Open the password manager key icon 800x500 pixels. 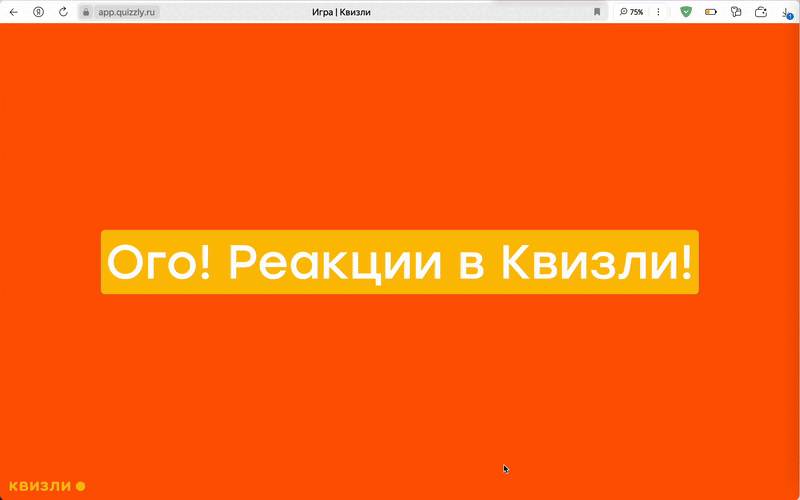pos(736,12)
